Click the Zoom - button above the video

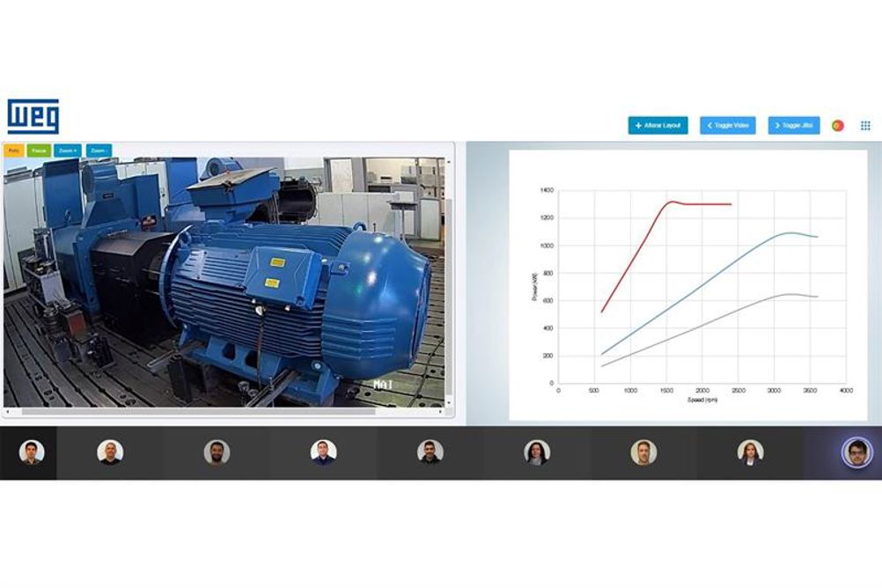coord(99,151)
